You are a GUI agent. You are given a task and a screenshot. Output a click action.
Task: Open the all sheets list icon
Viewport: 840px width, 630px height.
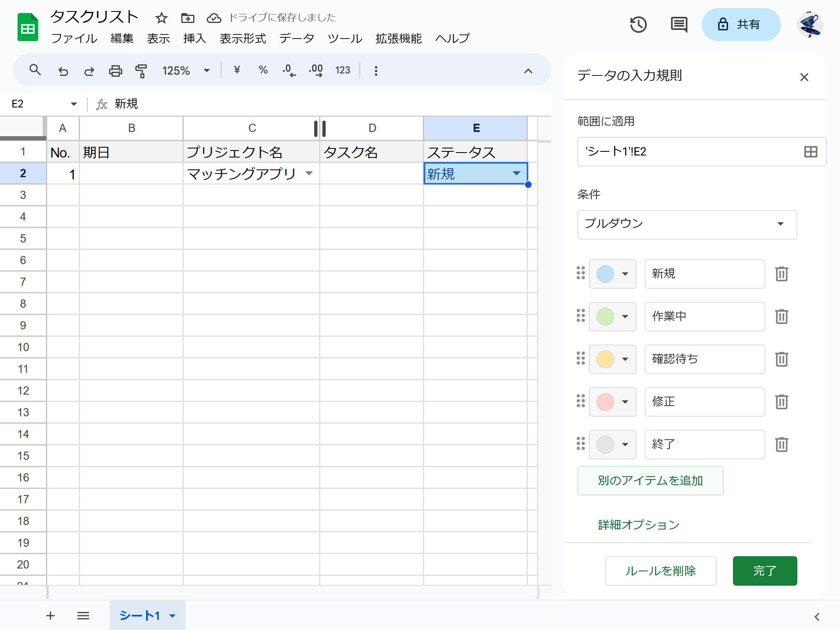click(x=83, y=616)
